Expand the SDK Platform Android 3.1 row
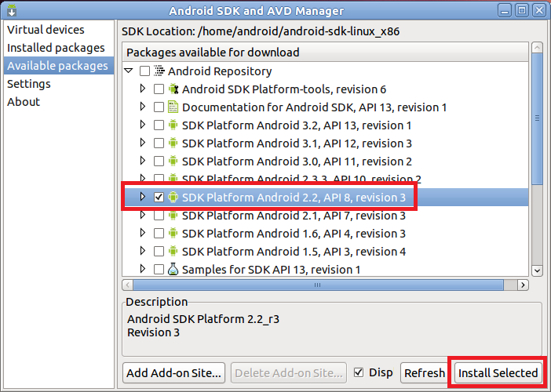Screen dimensions: 551x392 [x=143, y=143]
